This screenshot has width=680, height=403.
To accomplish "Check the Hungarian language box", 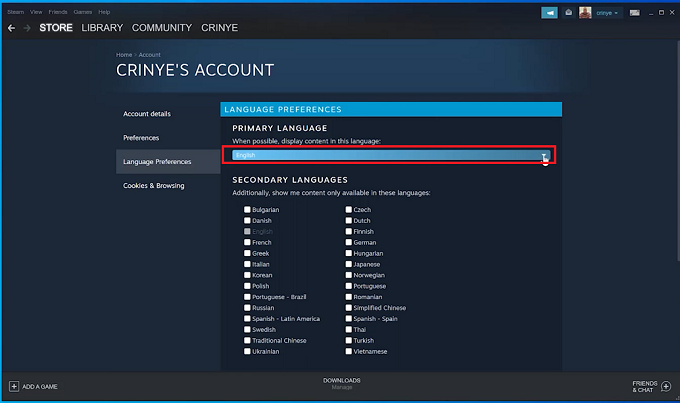I will point(349,253).
